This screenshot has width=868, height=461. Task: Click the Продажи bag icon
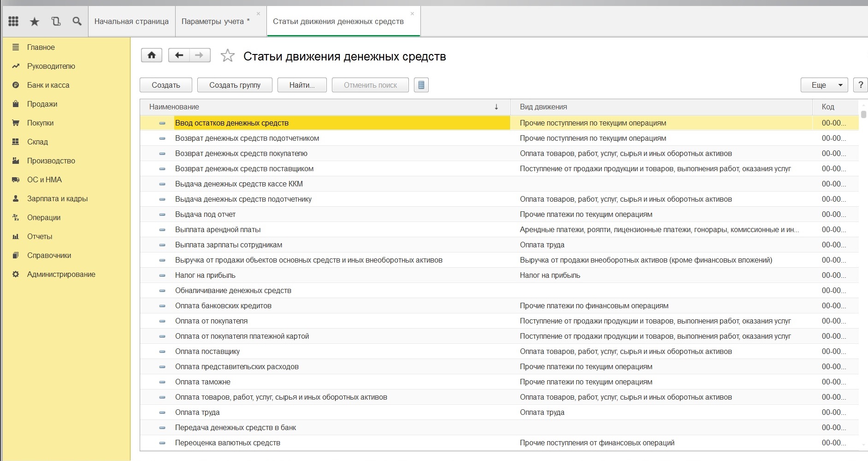[x=16, y=104]
